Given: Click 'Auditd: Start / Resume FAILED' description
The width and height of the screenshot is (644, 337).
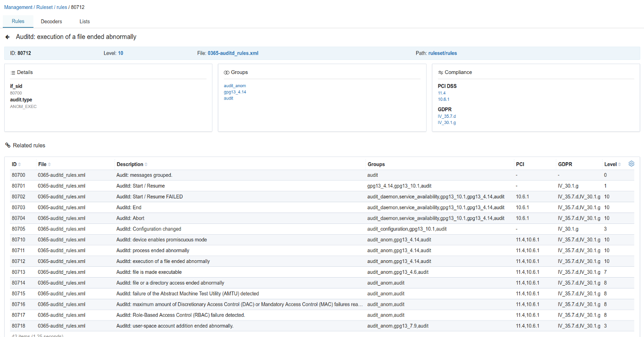Looking at the screenshot, I should click(149, 197).
